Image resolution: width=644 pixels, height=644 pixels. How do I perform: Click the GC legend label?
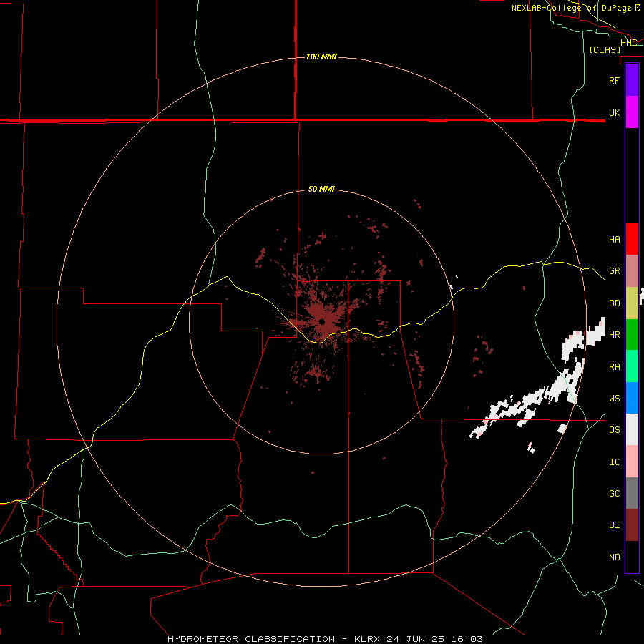(x=614, y=494)
